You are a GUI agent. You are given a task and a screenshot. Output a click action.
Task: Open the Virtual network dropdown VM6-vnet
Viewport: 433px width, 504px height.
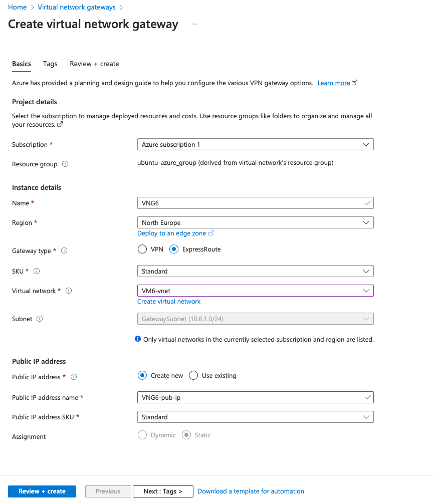[255, 291]
